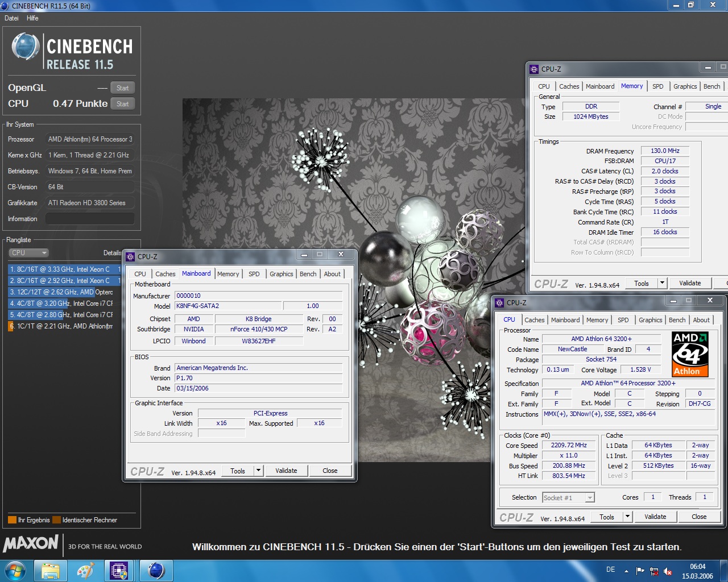Click Validate in Mainboard window

(x=286, y=471)
